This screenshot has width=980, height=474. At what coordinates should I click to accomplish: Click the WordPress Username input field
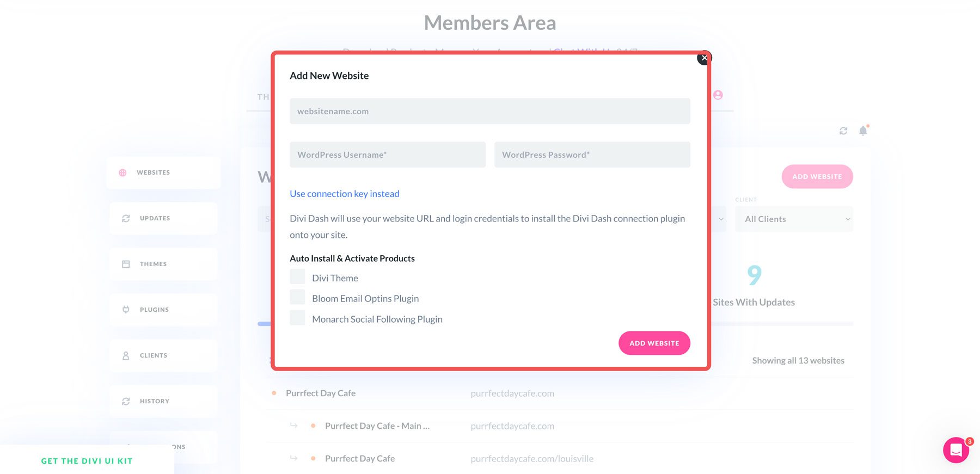click(x=387, y=155)
